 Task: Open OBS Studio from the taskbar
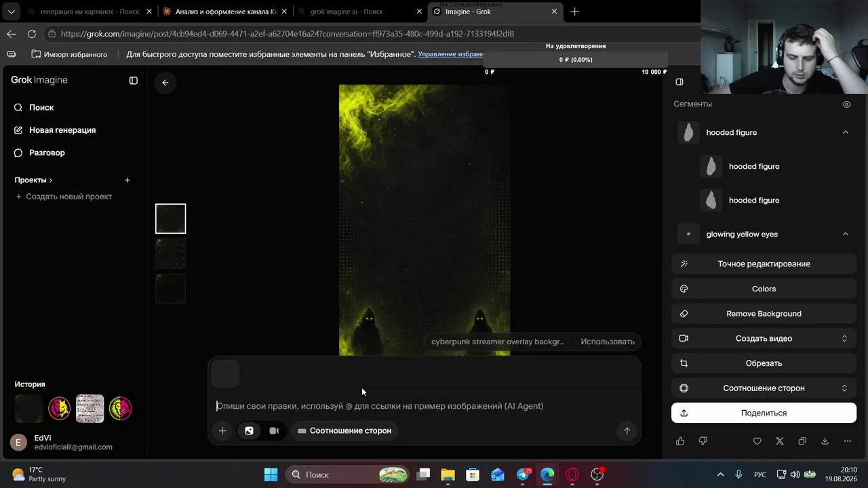click(597, 474)
